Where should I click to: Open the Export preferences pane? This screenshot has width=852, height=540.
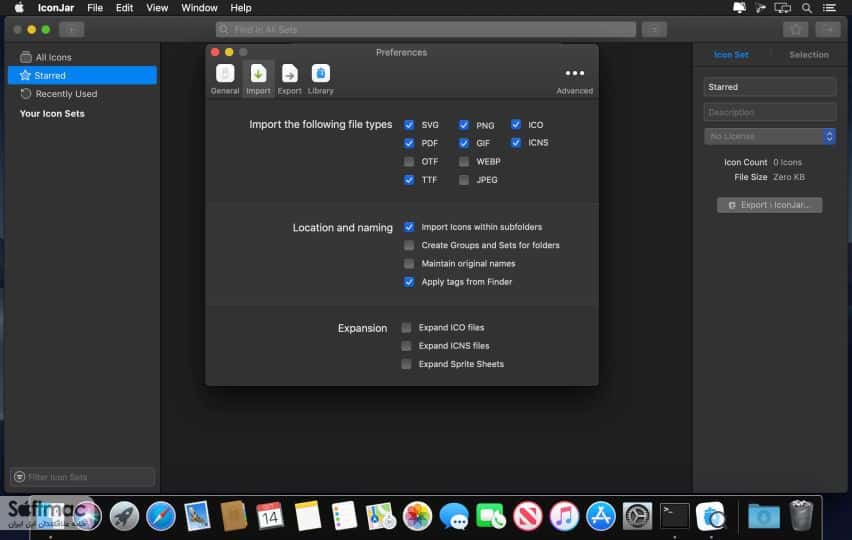click(290, 79)
